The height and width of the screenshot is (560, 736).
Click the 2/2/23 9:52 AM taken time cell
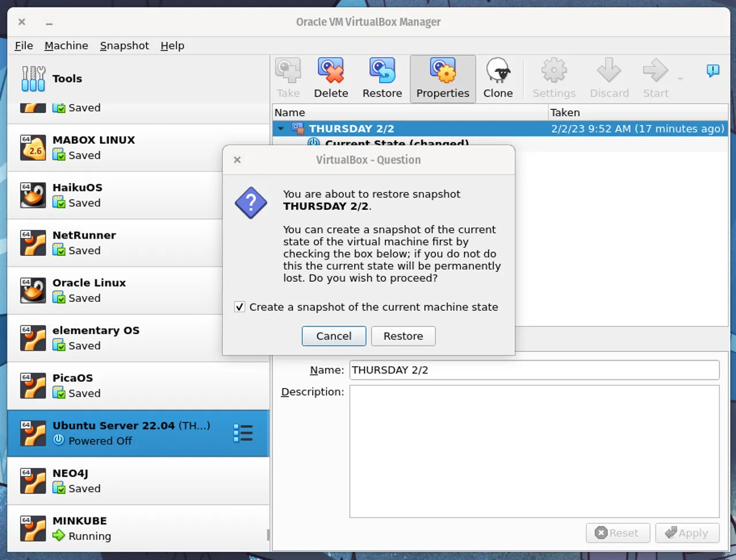pyautogui.click(x=638, y=129)
